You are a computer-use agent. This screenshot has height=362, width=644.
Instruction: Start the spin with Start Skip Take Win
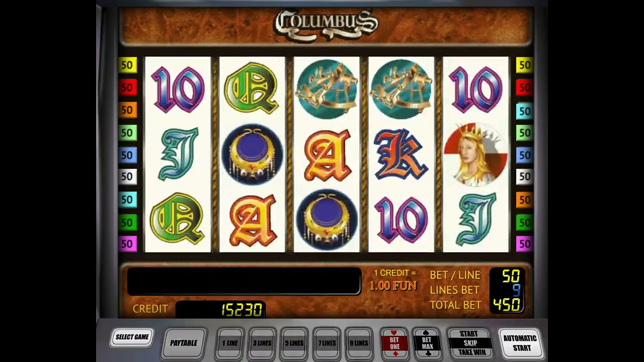click(469, 343)
